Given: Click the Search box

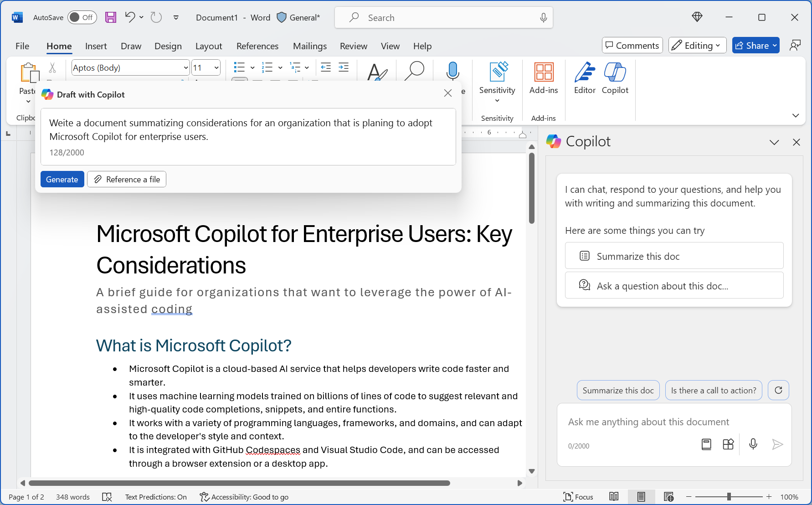Looking at the screenshot, I should (x=443, y=17).
